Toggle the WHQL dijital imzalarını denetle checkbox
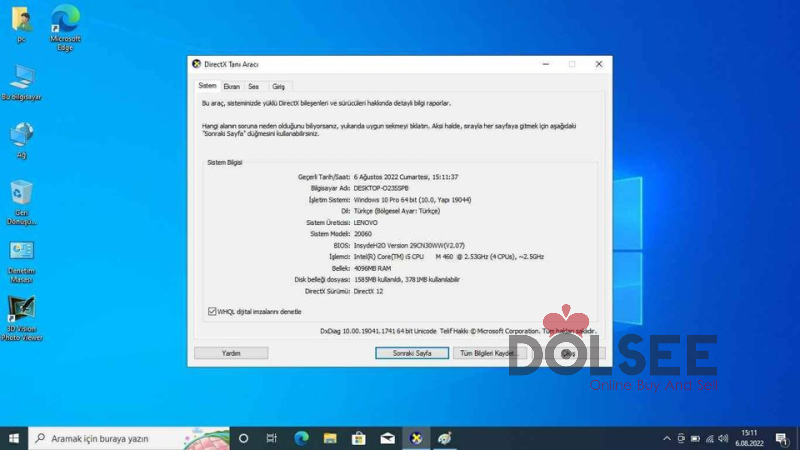This screenshot has height=450, width=800. 211,311
